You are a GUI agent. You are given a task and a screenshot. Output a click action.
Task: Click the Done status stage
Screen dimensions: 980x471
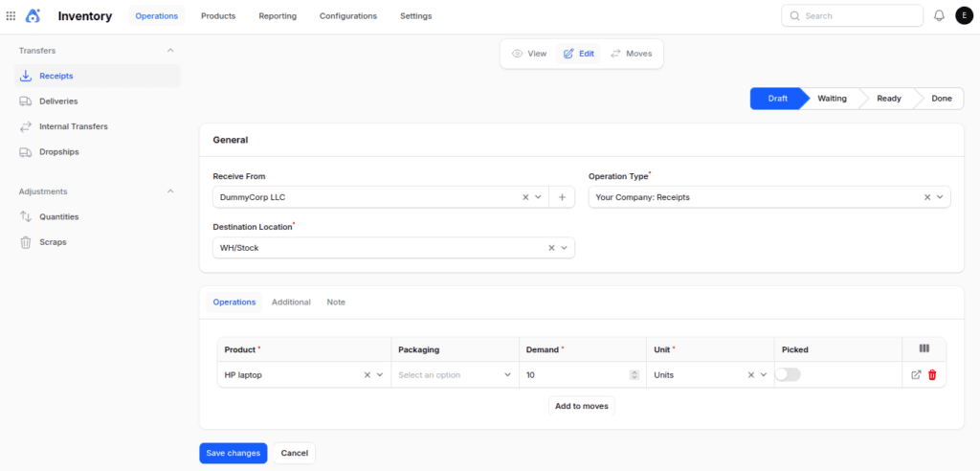(942, 99)
